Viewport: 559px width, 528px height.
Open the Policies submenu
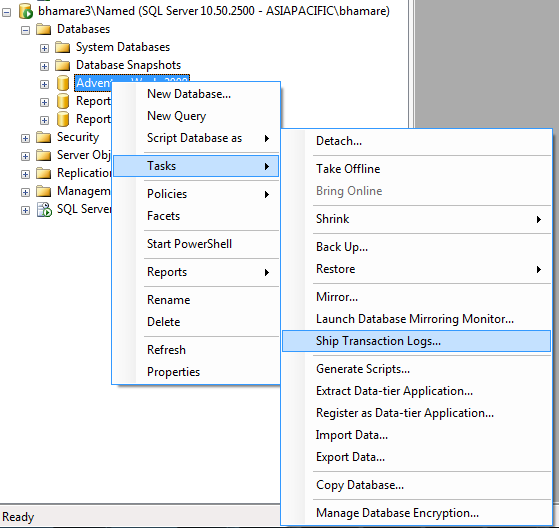pos(196,194)
